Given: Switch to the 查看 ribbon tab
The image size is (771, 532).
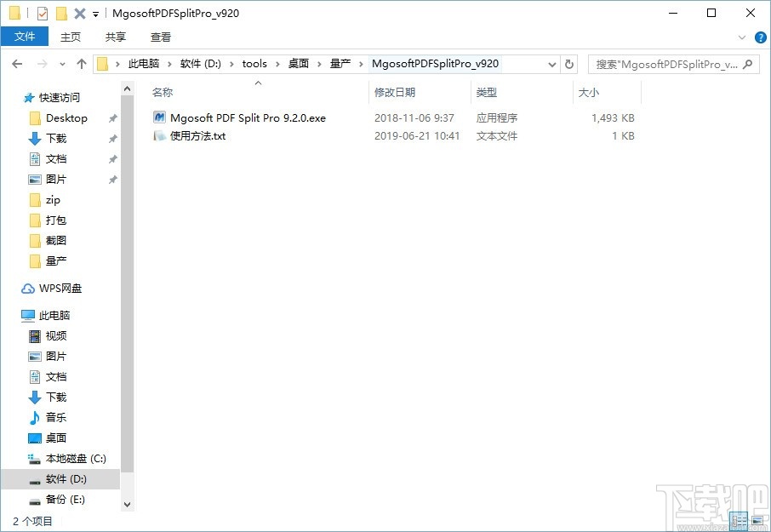Looking at the screenshot, I should (163, 37).
